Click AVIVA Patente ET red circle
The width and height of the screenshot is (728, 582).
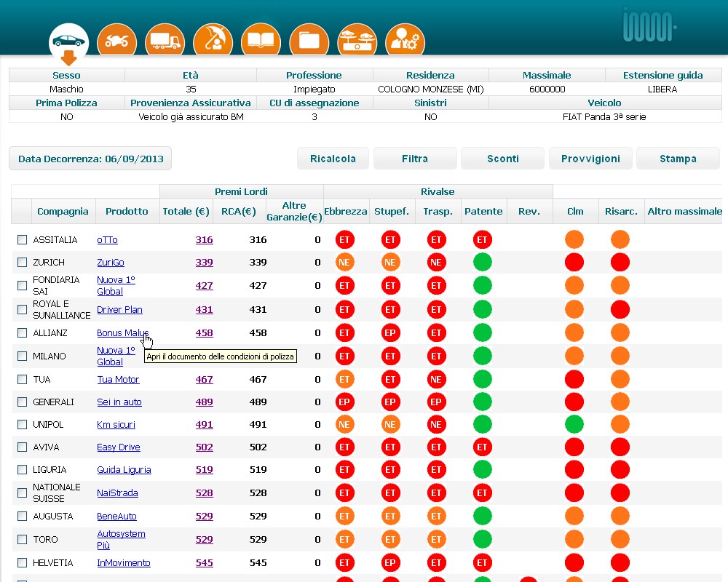483,447
